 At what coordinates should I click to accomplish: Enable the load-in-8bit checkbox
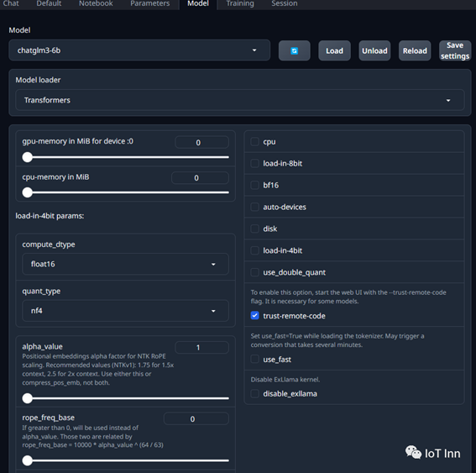tap(254, 164)
